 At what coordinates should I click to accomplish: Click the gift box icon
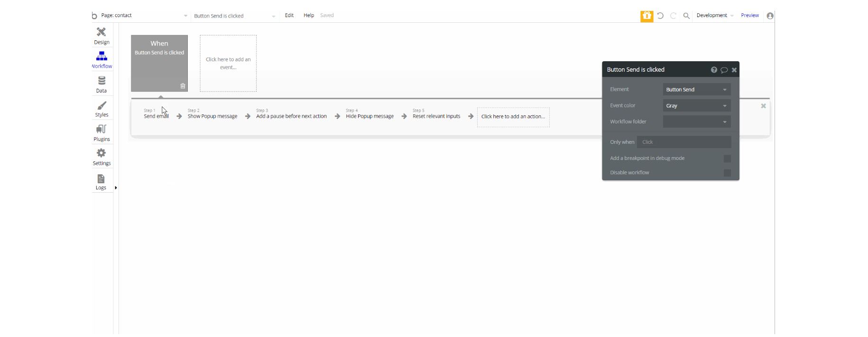[x=647, y=16]
